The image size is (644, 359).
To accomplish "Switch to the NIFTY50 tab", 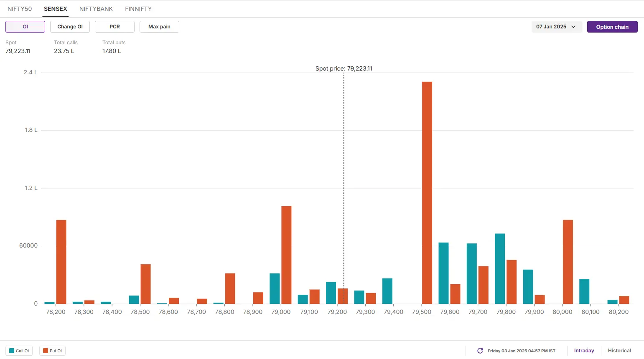I will click(20, 9).
